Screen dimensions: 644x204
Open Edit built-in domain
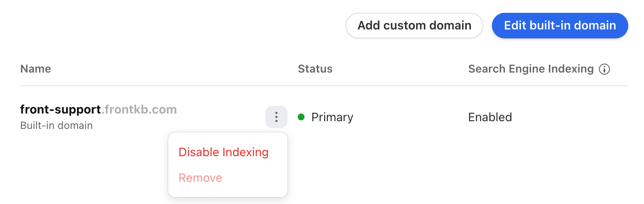[560, 26]
